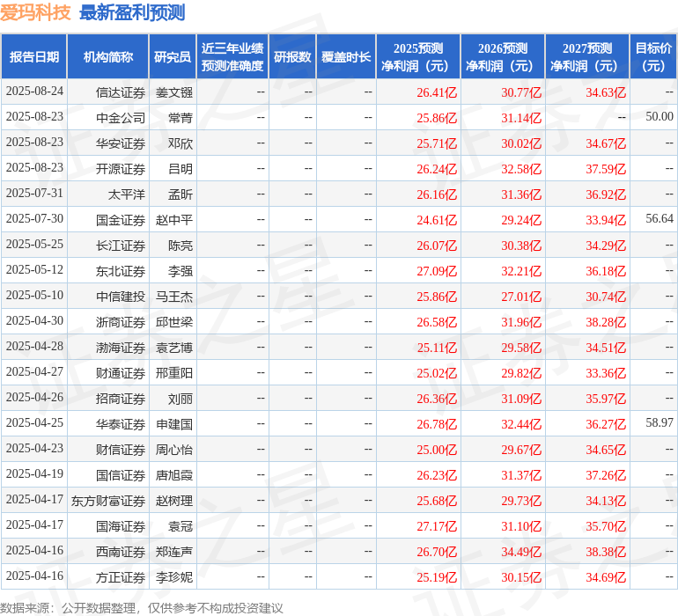The height and width of the screenshot is (616, 678).
Task: Click the 目标价 column header
Action: (653, 56)
